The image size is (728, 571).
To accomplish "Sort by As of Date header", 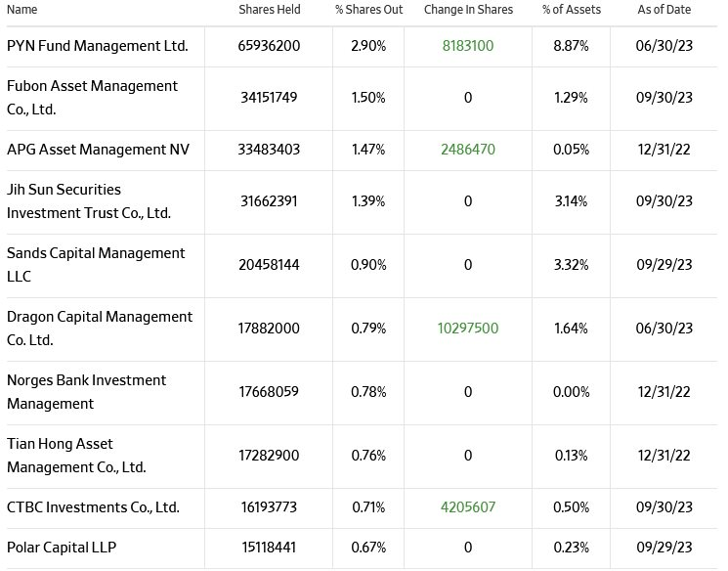I will [664, 10].
